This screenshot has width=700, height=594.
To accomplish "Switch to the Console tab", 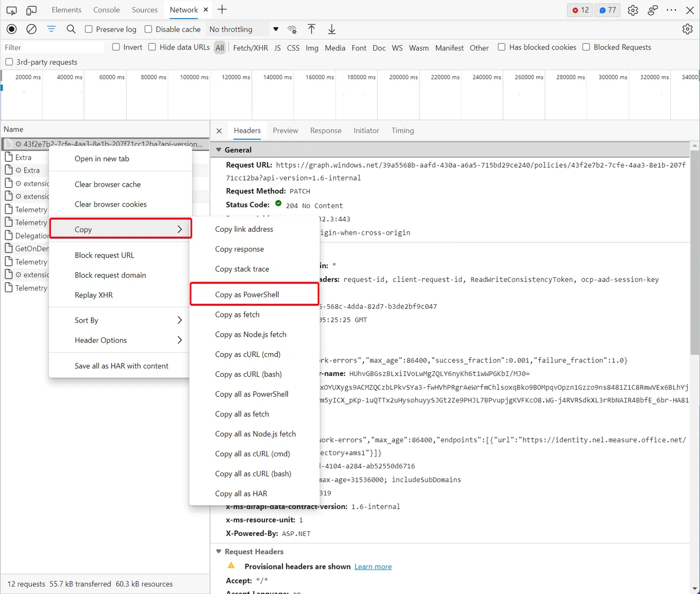I will click(106, 10).
